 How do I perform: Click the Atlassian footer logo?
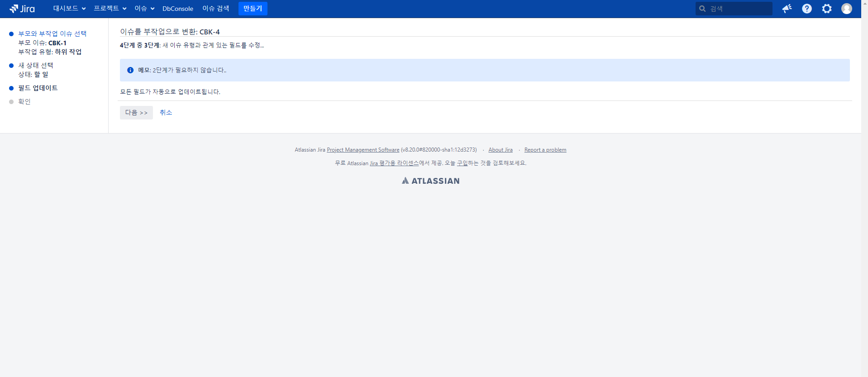430,181
